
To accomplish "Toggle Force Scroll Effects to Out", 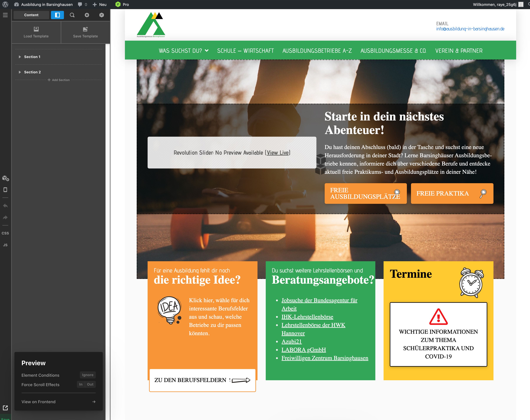I will coord(90,384).
